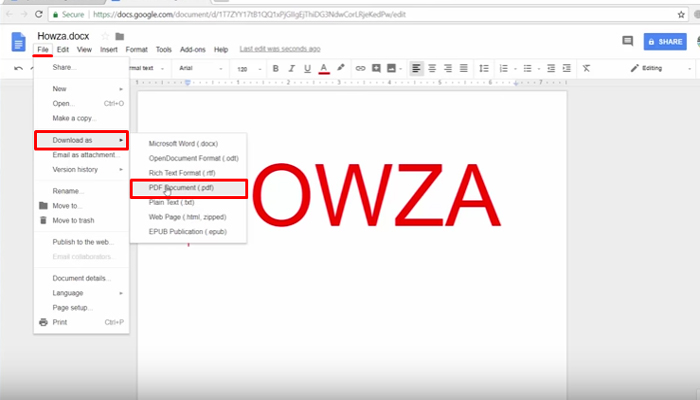Download as PDF Document (.pdf)
The width and height of the screenshot is (700, 400).
(188, 188)
